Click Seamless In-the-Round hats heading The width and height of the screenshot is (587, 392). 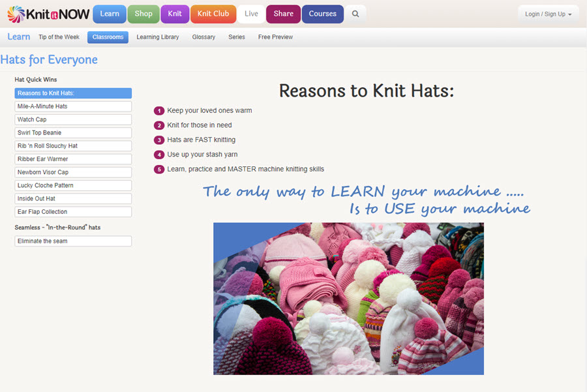pyautogui.click(x=57, y=227)
